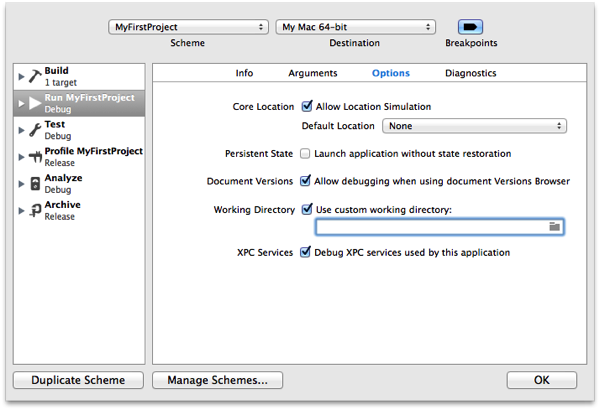Select the Run MyFirstProject action row
This screenshot has width=600, height=410.
click(x=79, y=103)
